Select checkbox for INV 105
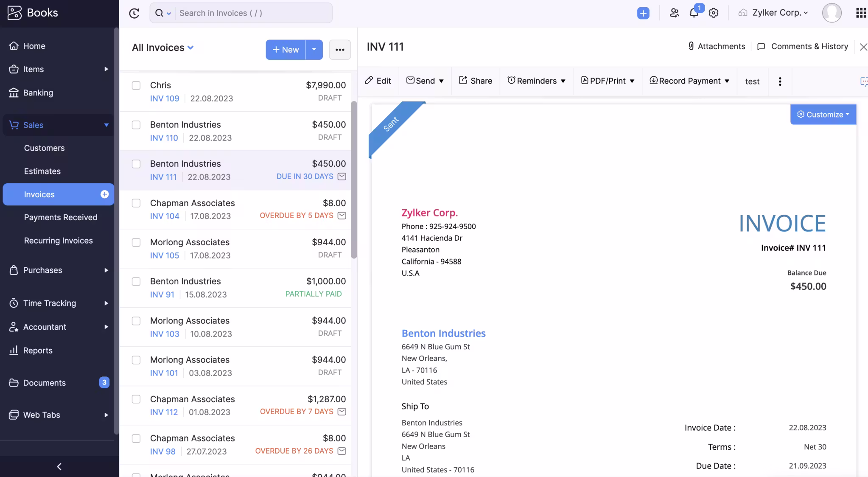Image resolution: width=868 pixels, height=477 pixels. click(x=136, y=242)
